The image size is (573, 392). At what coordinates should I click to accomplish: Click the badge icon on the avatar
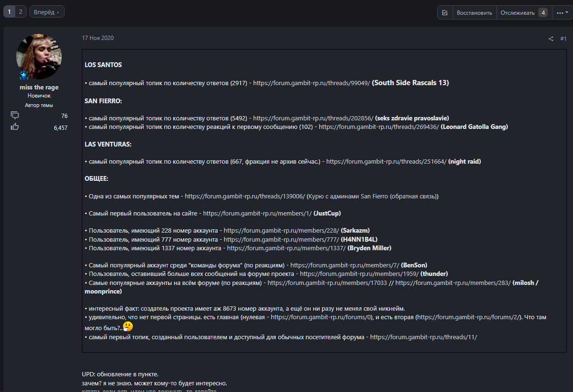(x=24, y=75)
